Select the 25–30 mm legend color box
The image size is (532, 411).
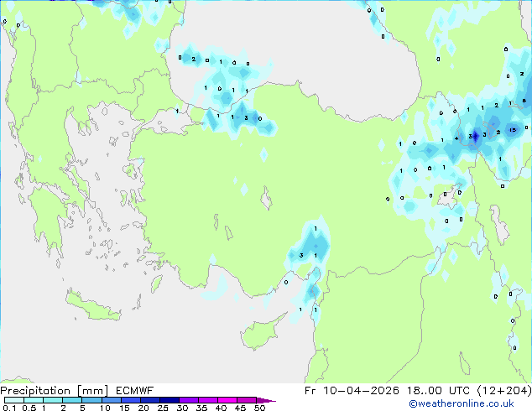click(169, 400)
